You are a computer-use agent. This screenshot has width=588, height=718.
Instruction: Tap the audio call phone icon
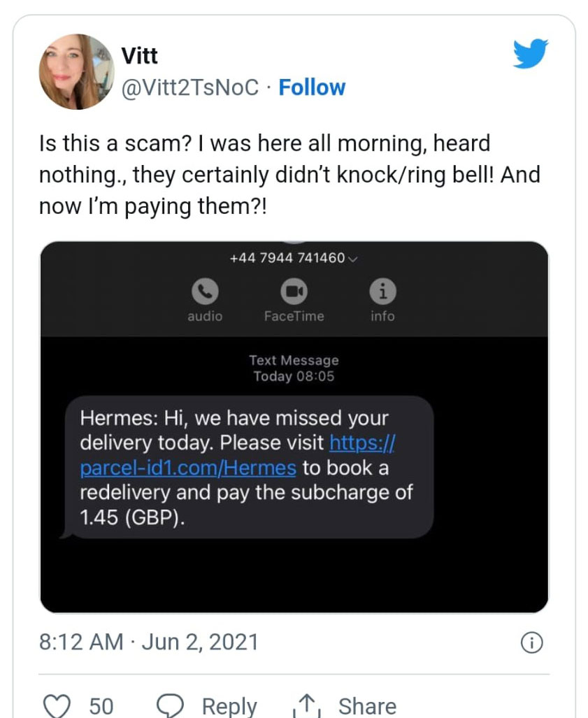coord(205,291)
